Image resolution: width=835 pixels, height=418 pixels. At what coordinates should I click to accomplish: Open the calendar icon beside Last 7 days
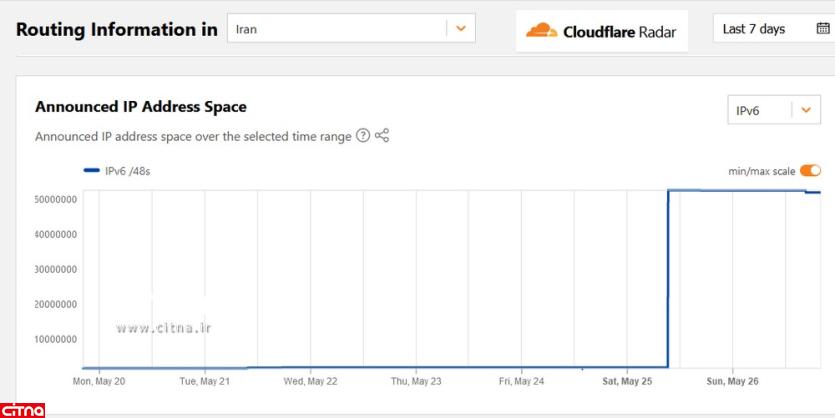pyautogui.click(x=822, y=29)
